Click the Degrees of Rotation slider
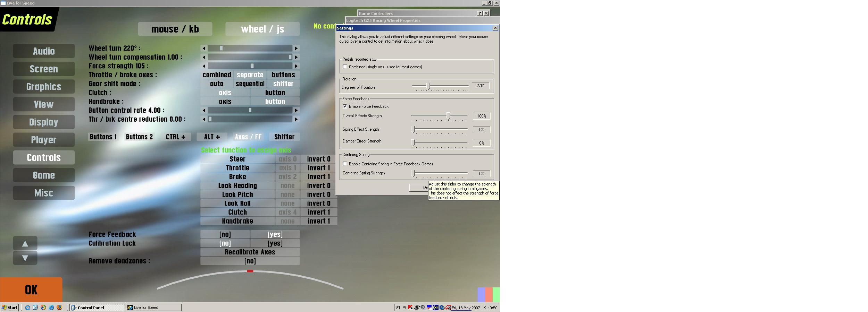Image resolution: width=868 pixels, height=312 pixels. pos(440,86)
